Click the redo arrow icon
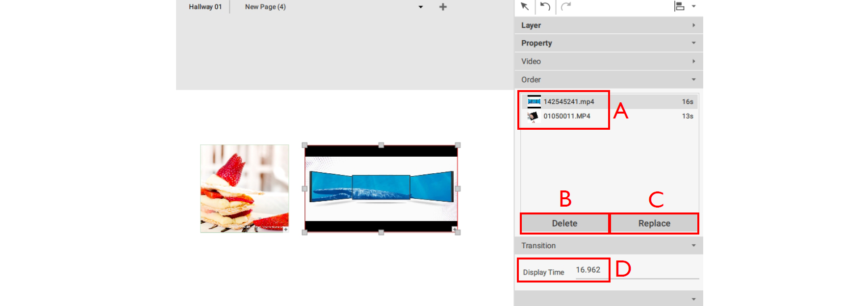 [566, 6]
